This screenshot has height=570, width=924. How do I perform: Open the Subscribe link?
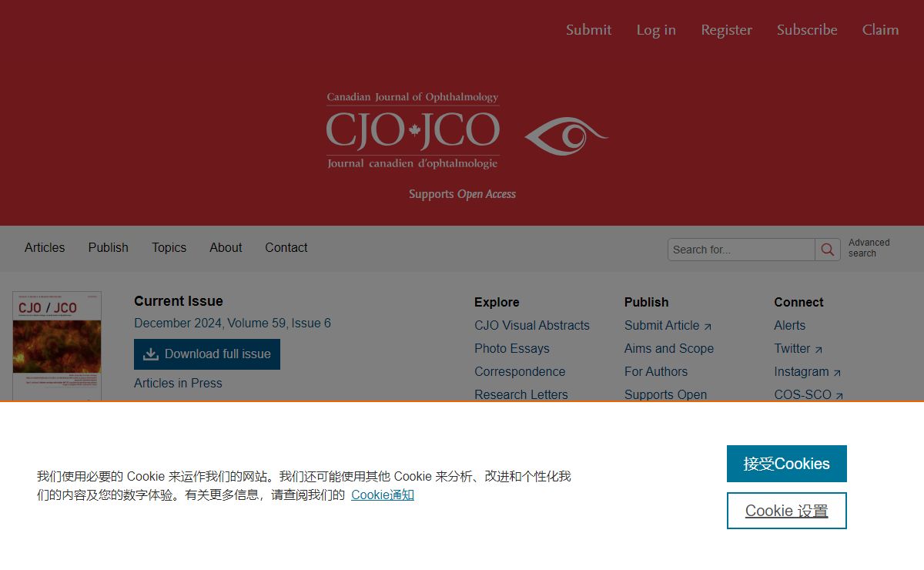click(x=807, y=30)
